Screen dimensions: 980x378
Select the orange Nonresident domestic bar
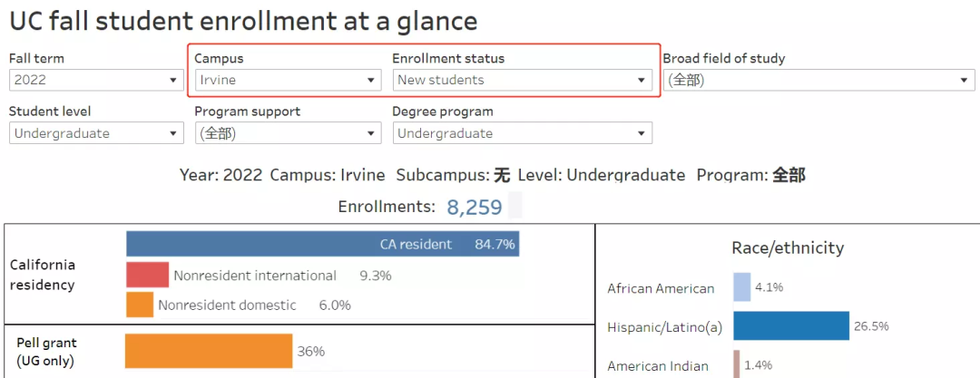click(x=139, y=305)
